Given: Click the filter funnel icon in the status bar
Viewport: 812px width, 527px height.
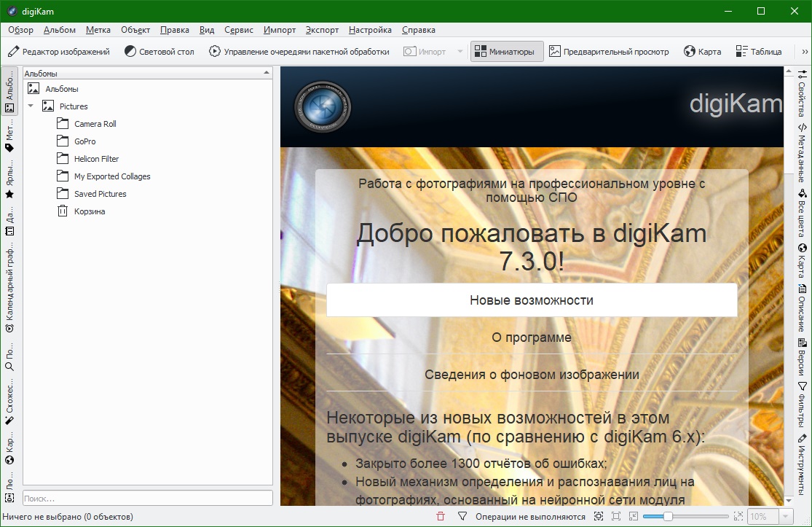Looking at the screenshot, I should click(x=462, y=516).
